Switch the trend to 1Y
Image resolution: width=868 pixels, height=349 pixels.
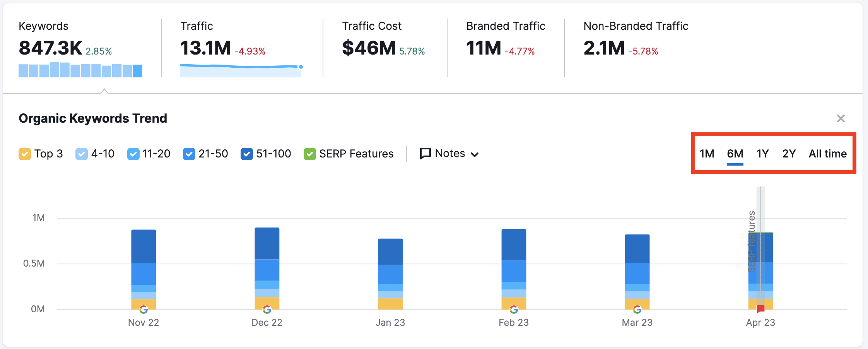[762, 153]
